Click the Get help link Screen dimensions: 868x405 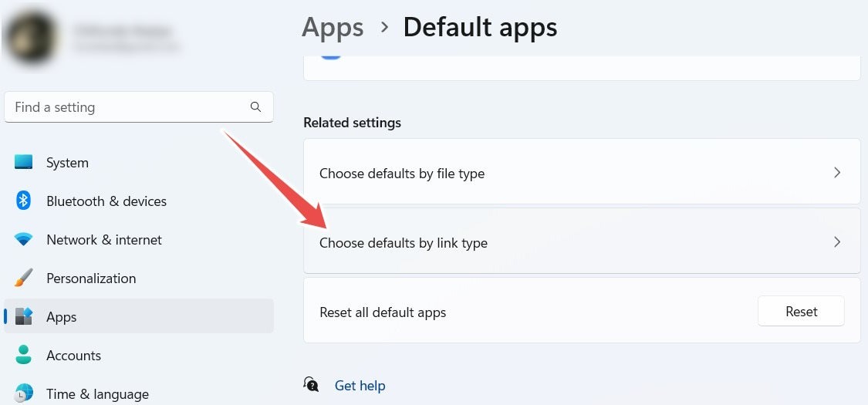pos(360,386)
